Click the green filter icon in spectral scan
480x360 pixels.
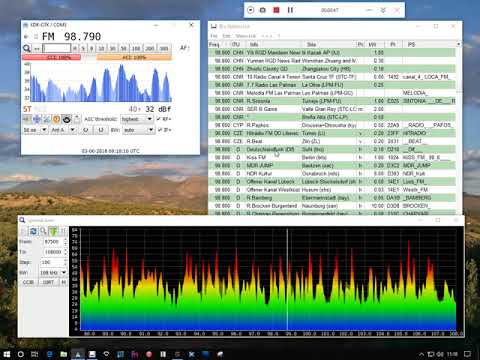(53, 231)
